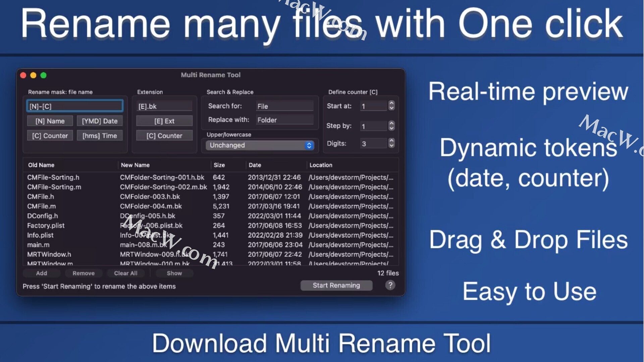Select the CMFile.m row

pos(211,206)
